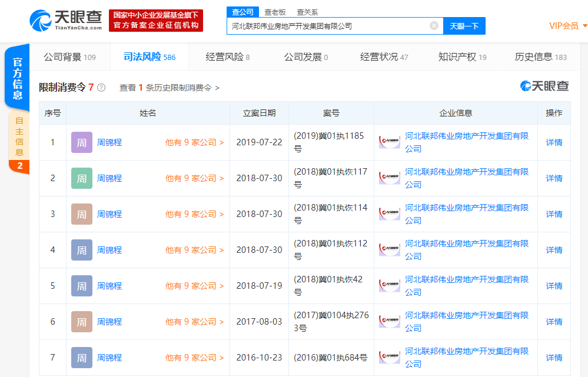Open 详情 for case 冀01执恢114号
This screenshot has height=377, width=588.
(x=554, y=214)
